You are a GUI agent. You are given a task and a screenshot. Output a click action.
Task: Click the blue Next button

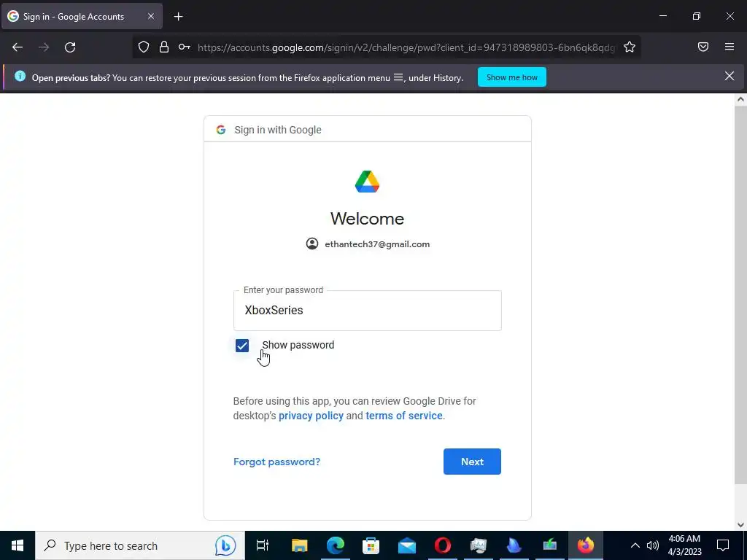[472, 462]
